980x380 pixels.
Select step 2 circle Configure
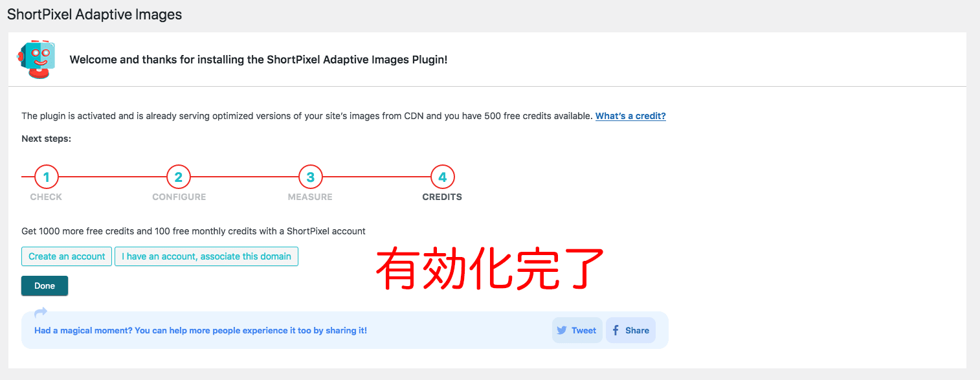[x=179, y=177]
